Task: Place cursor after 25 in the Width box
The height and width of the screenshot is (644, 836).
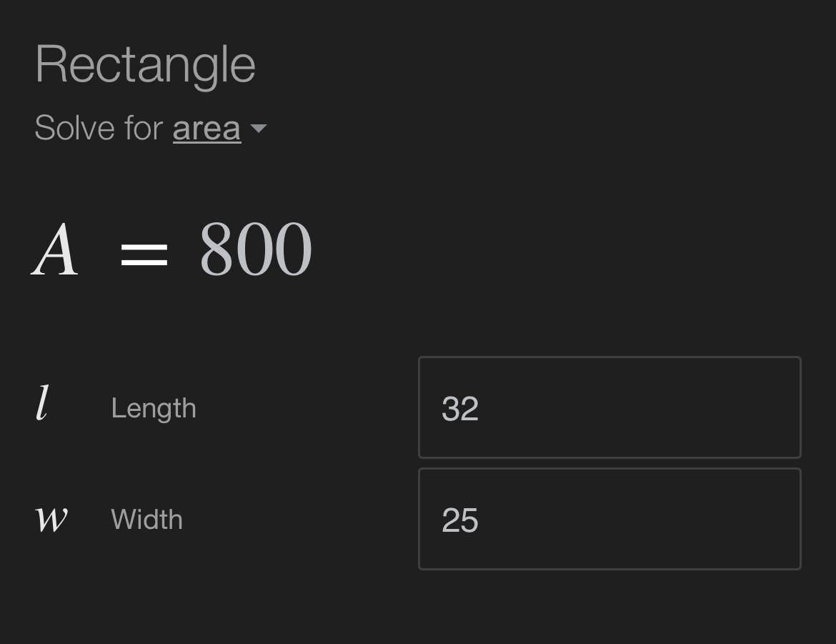Action: [x=482, y=520]
